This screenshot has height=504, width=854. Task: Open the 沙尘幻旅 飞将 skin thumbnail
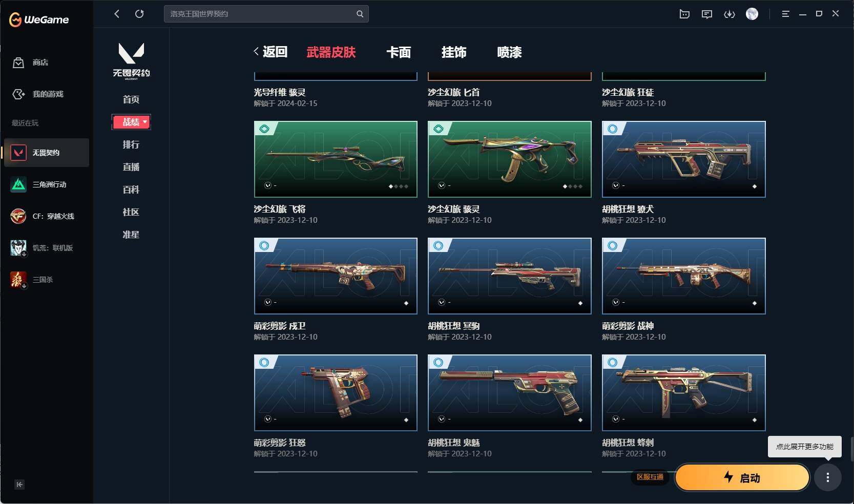click(x=336, y=159)
